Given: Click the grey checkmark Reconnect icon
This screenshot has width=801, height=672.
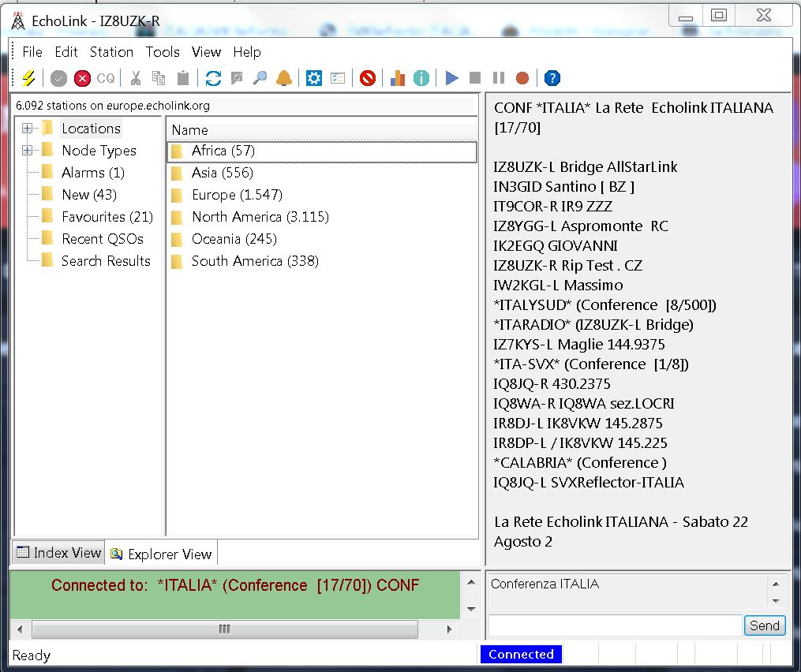Looking at the screenshot, I should coord(58,79).
